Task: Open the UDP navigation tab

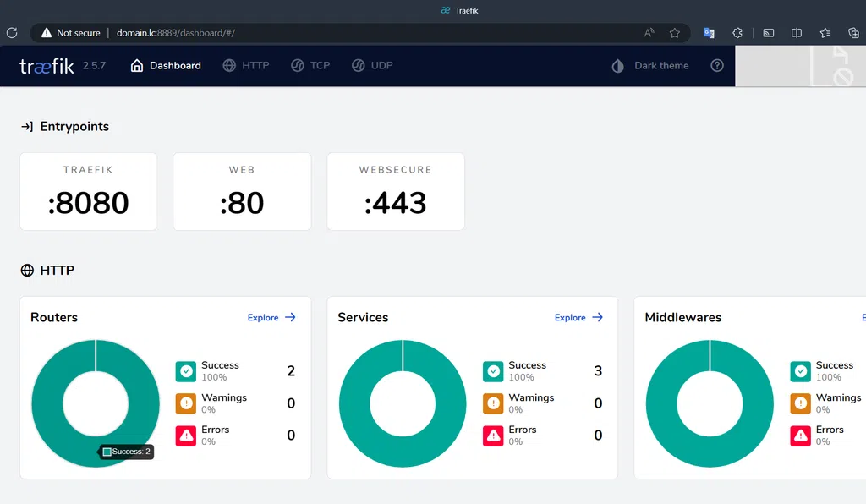Action: click(x=372, y=66)
